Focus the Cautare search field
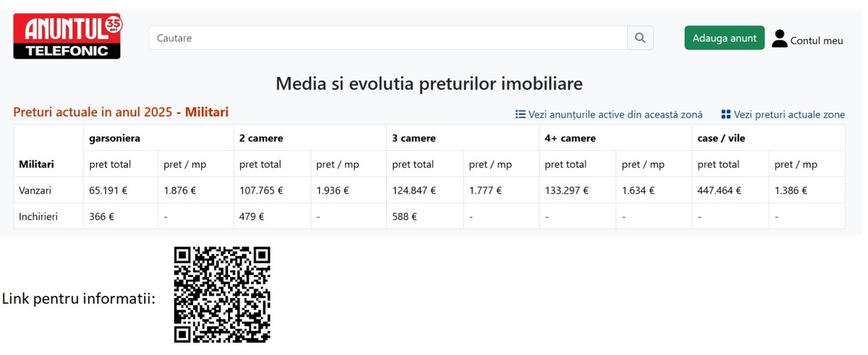The height and width of the screenshot is (355, 868). pyautogui.click(x=388, y=38)
